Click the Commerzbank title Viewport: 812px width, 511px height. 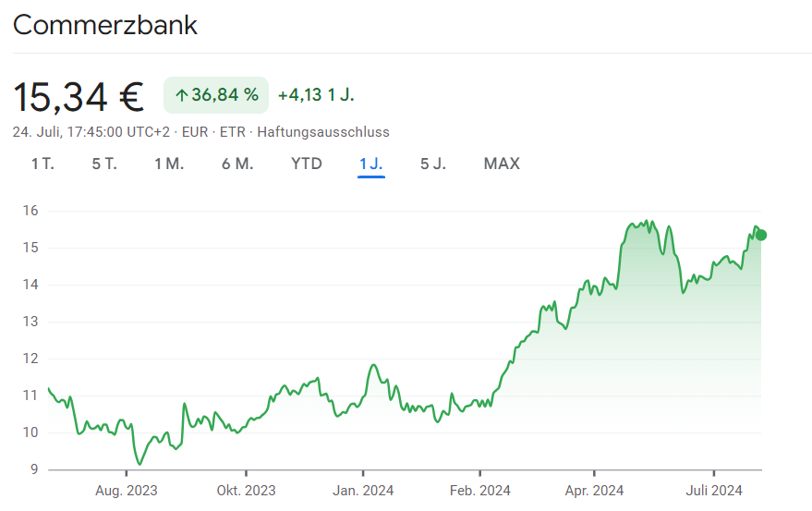pyautogui.click(x=105, y=25)
